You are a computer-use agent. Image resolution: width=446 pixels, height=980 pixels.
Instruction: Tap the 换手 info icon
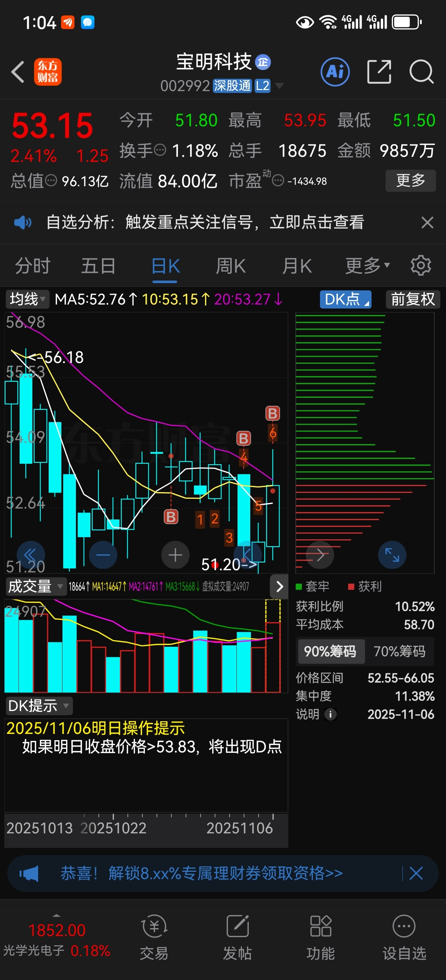[160, 150]
